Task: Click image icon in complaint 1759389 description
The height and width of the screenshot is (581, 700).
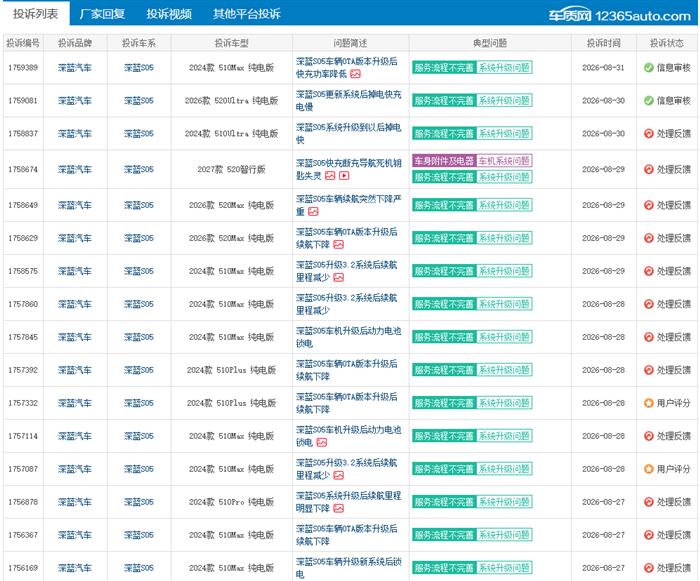Action: [x=355, y=74]
